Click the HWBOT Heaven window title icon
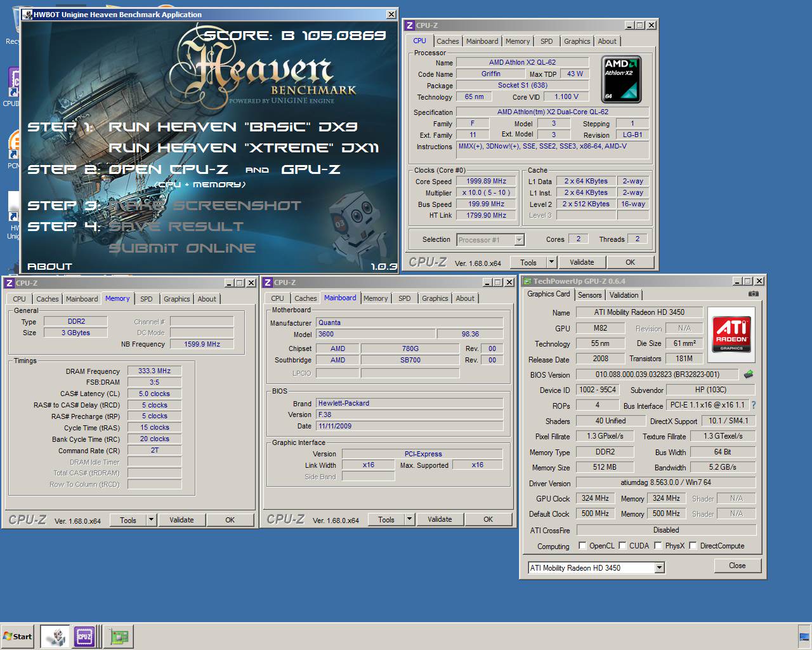Screen dimensions: 812x650 tap(27, 15)
